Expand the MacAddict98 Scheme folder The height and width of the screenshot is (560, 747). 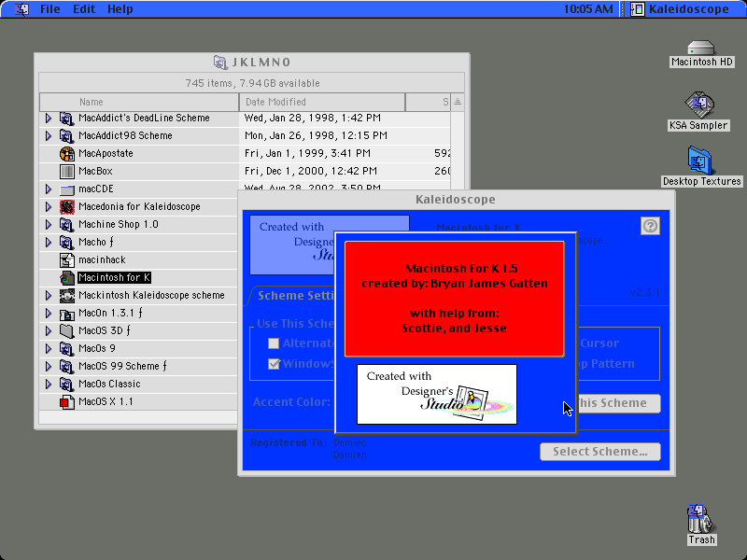pos(49,135)
